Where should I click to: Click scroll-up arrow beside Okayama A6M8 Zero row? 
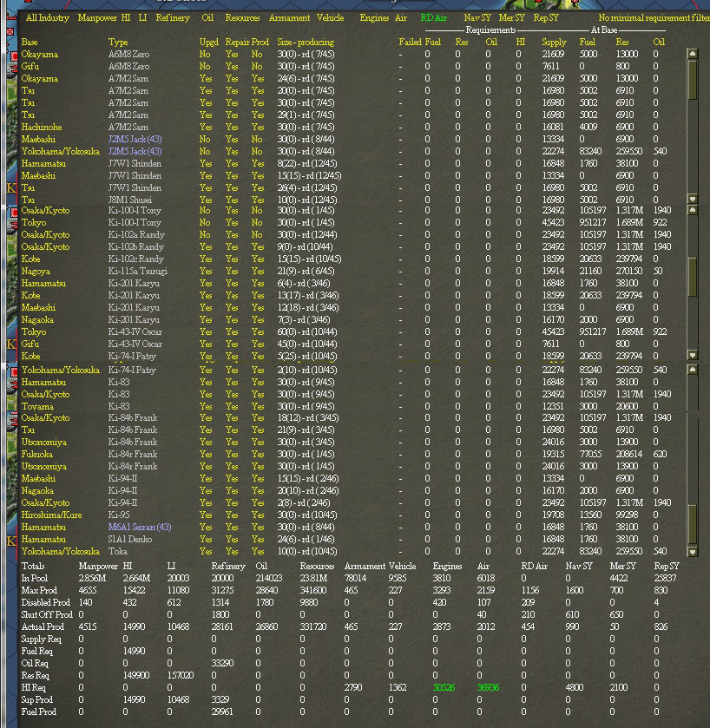[693, 54]
